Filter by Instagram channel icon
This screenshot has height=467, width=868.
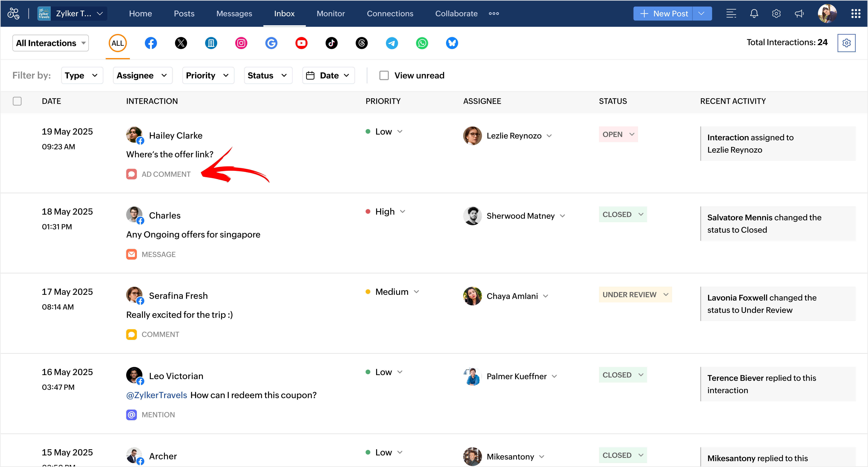(x=241, y=43)
